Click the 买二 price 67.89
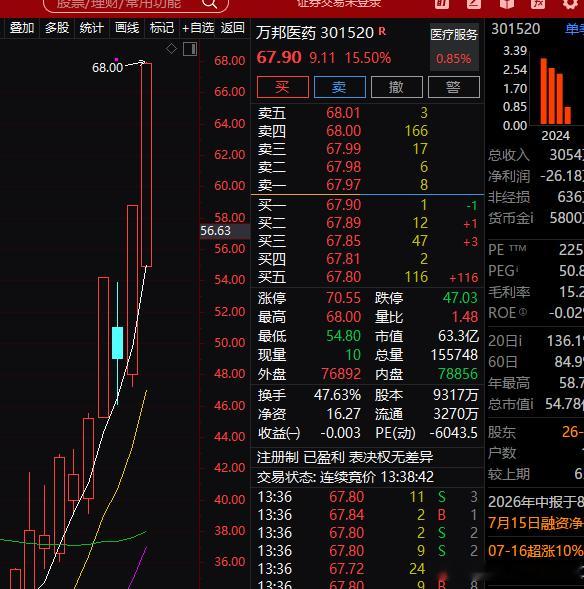This screenshot has width=584, height=589. point(343,223)
